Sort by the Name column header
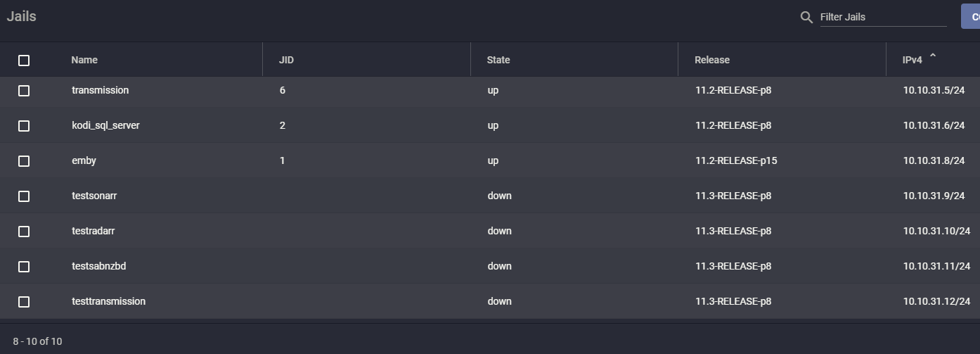The width and height of the screenshot is (980, 354). (x=84, y=60)
